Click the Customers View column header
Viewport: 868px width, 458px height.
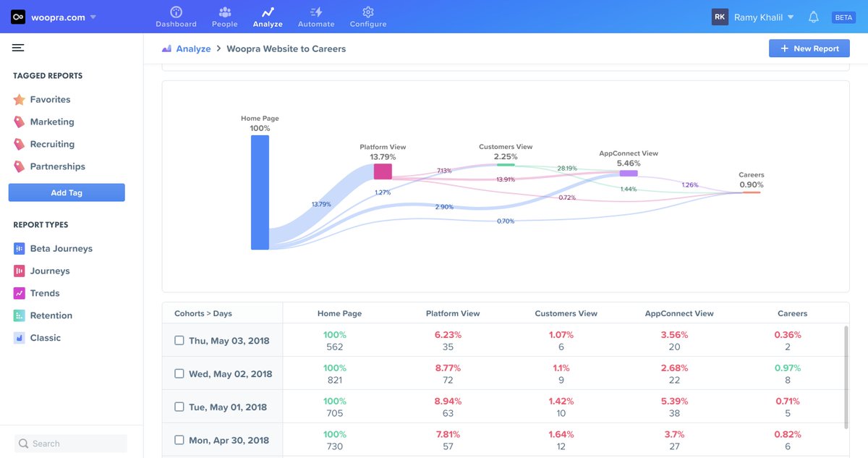point(566,313)
